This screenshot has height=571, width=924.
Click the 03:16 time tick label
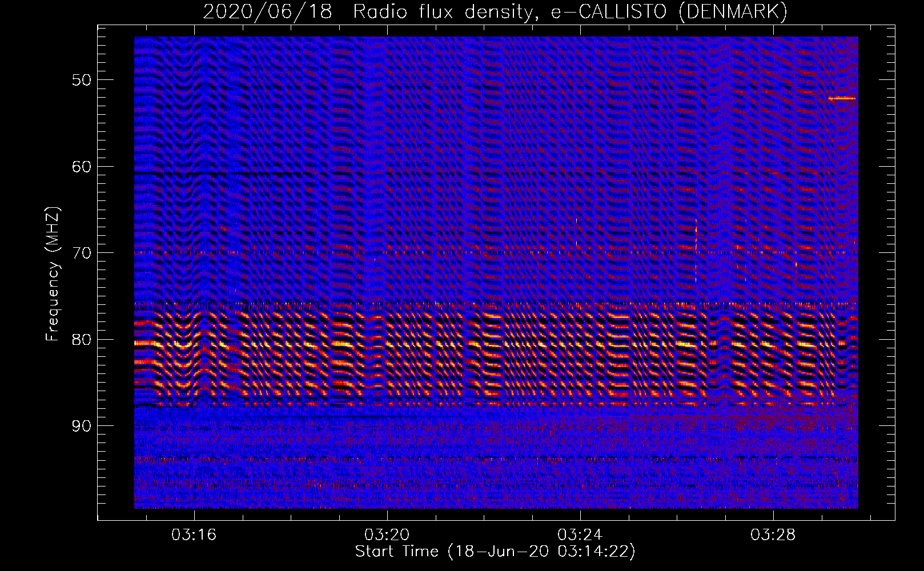point(194,535)
